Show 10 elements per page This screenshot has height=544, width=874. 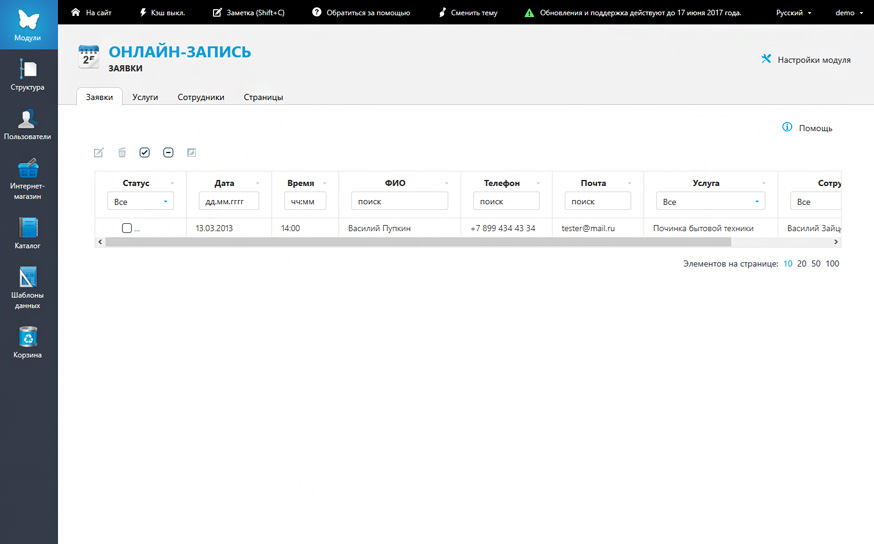[788, 264]
